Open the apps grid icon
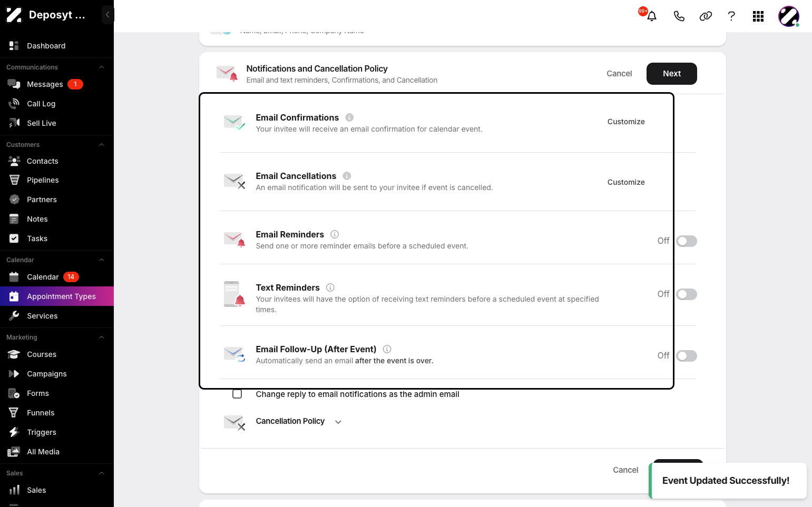 coord(758,16)
